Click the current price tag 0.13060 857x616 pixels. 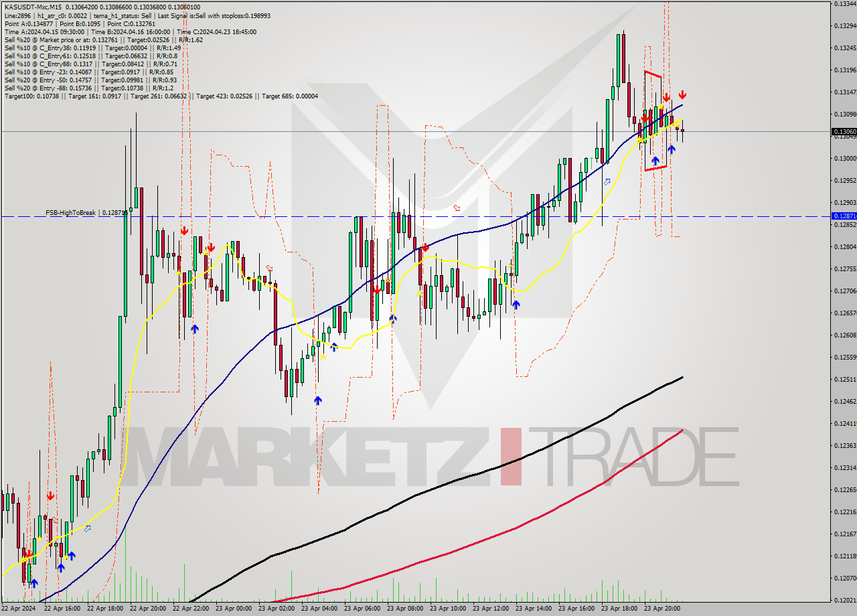tap(843, 132)
